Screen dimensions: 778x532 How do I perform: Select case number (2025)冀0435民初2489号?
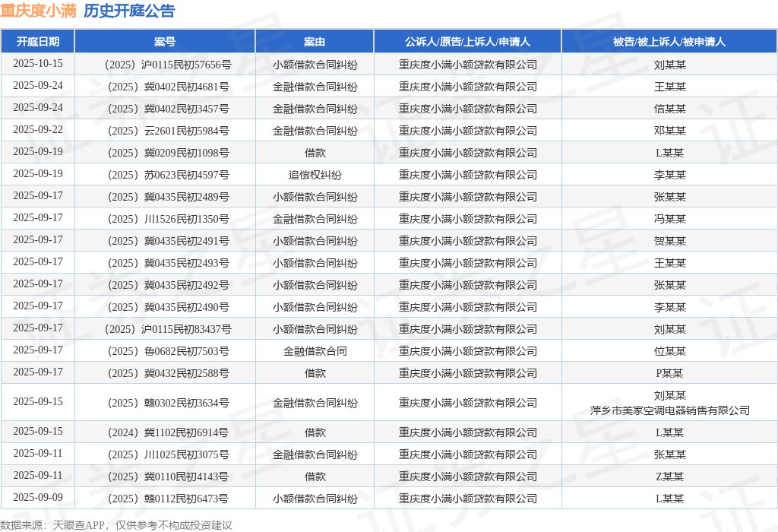167,197
